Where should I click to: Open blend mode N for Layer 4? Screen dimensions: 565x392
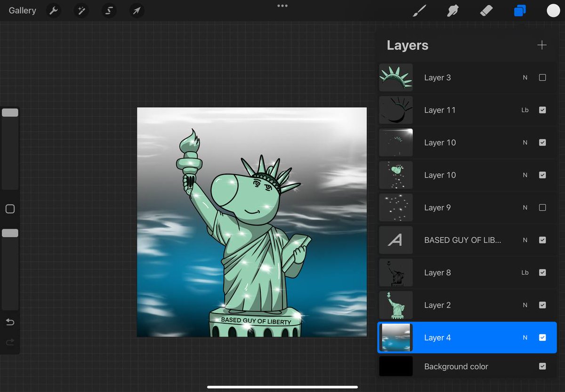click(x=525, y=337)
